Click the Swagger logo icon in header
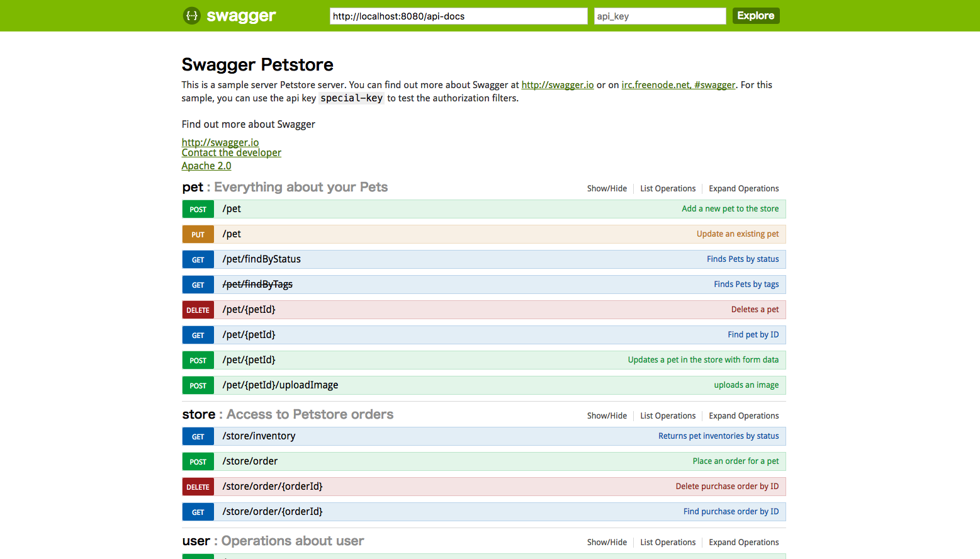 pos(191,16)
